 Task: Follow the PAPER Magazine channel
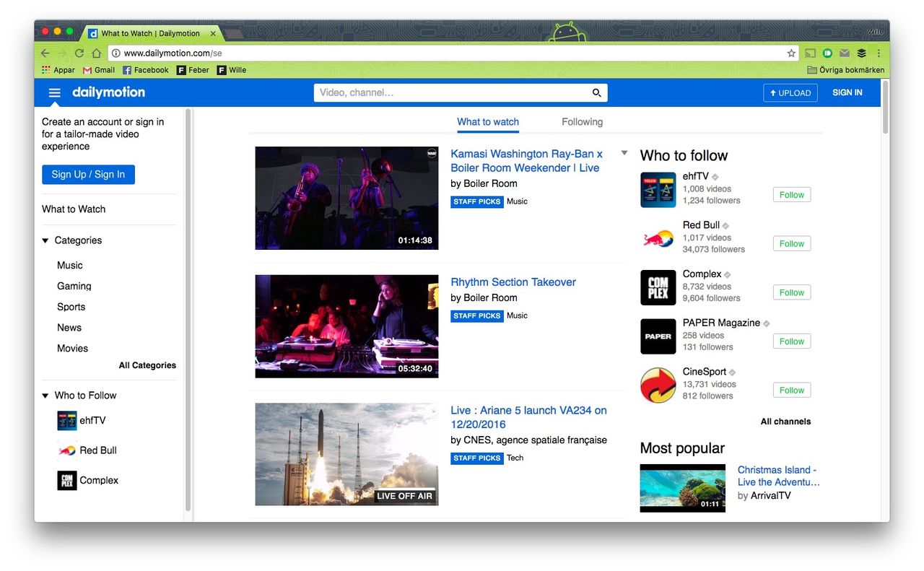[792, 341]
